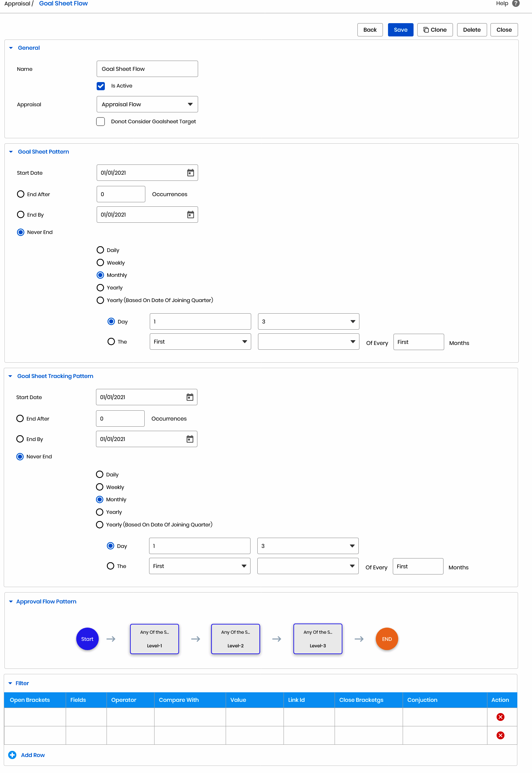Choose Yearly in Goal Sheet Tracking Pattern
The width and height of the screenshot is (532, 773).
(100, 512)
